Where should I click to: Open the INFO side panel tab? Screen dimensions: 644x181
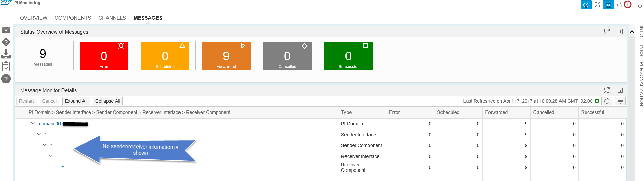(641, 32)
